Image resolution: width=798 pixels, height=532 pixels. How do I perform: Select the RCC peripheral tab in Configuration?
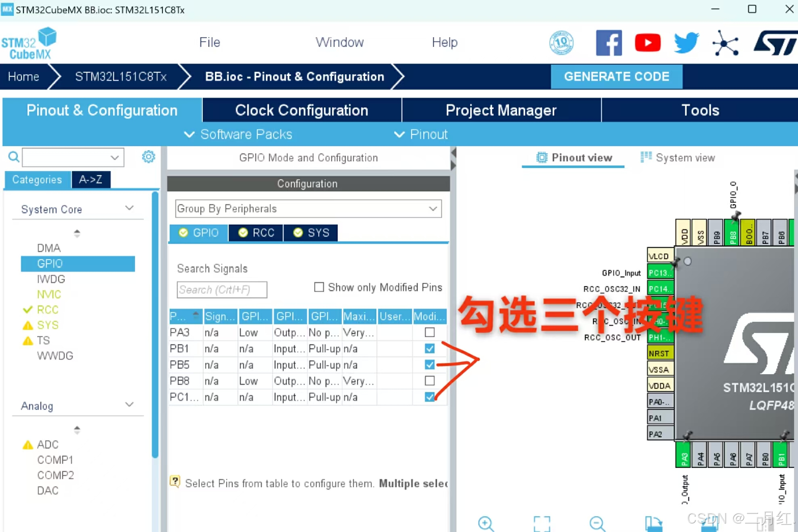pyautogui.click(x=255, y=232)
